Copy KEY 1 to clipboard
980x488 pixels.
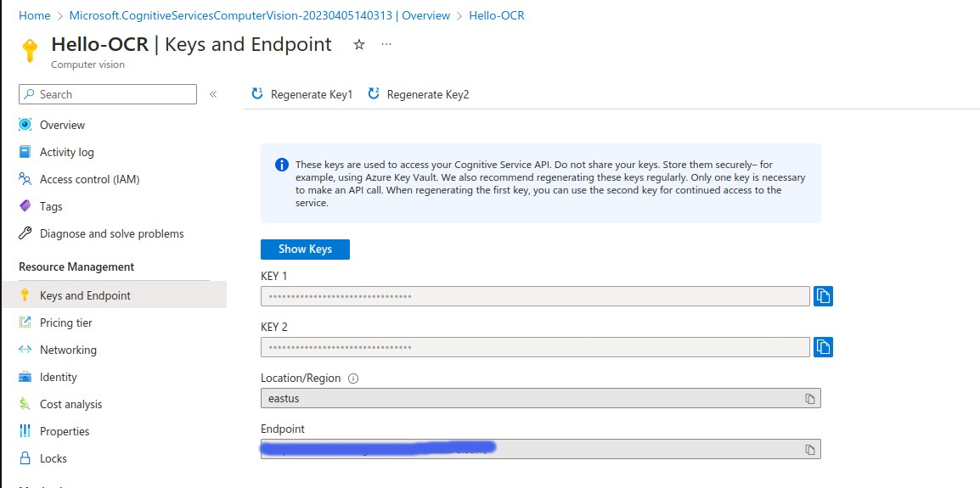(823, 296)
